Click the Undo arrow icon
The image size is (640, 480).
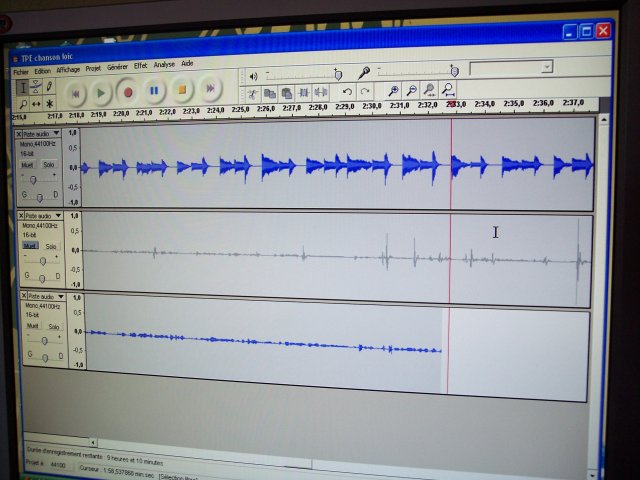tap(347, 92)
